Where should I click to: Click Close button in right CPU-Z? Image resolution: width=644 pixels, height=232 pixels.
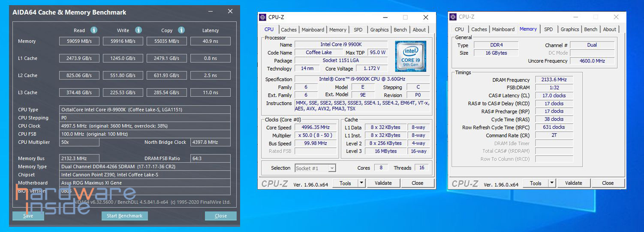point(608,183)
